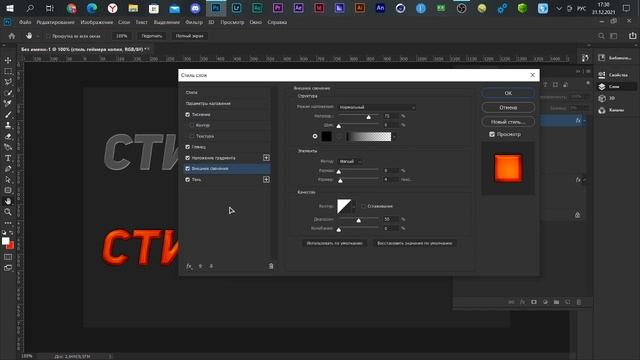Click the black glow color swatch

(327, 136)
